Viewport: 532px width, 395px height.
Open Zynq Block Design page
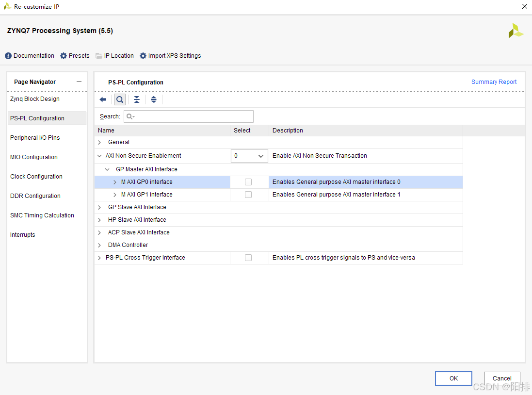coord(35,99)
